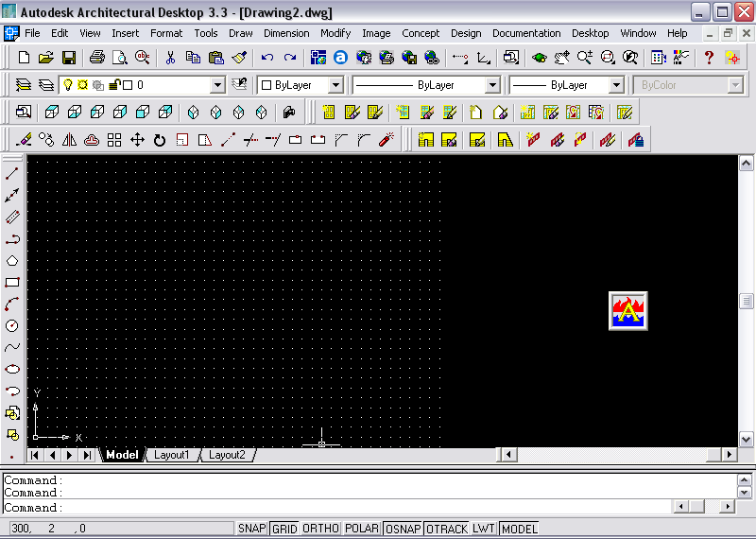Select the Circle draw tool
Image resolution: width=756 pixels, height=539 pixels.
[x=12, y=325]
